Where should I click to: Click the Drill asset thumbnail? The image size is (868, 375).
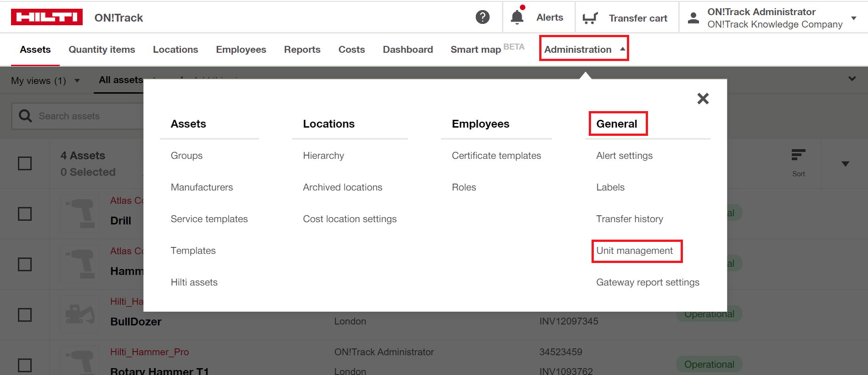click(x=80, y=213)
